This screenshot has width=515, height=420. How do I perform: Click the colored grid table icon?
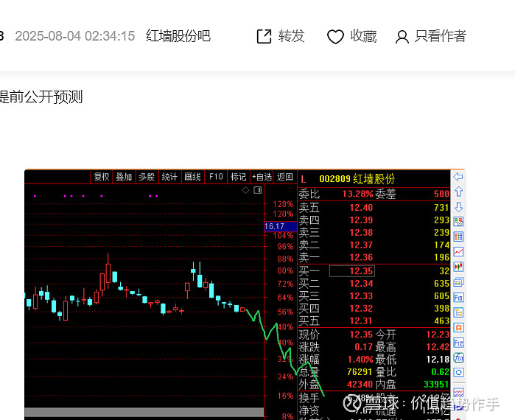[x=458, y=237]
